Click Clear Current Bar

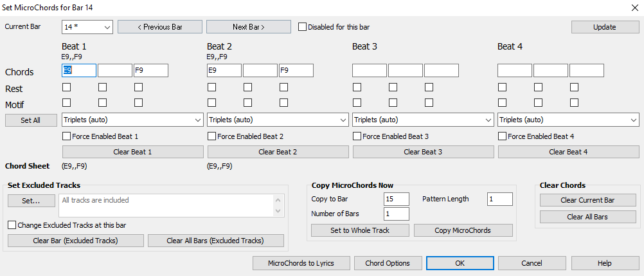click(587, 200)
